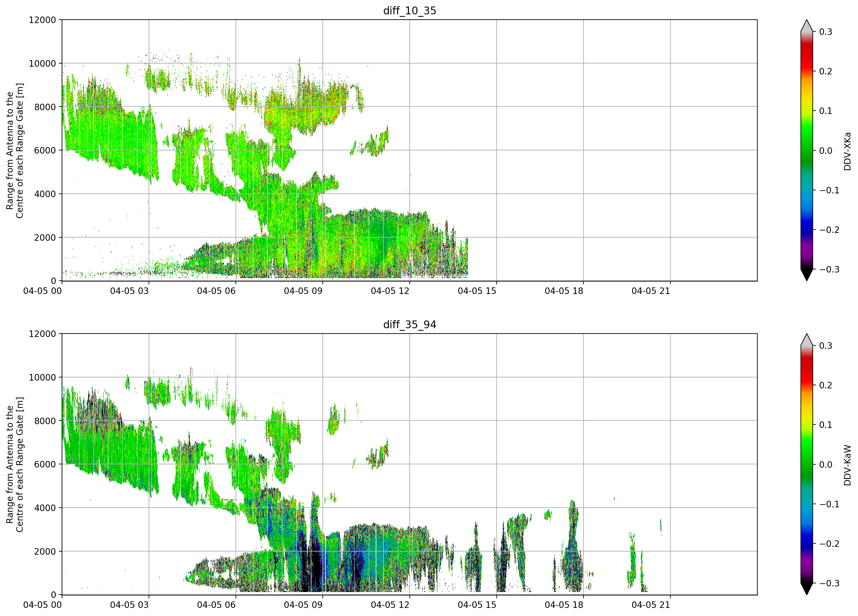The image size is (858, 616).
Task: Click the 0.1 tick on DDV-XKa colorbar
Action: 826,111
